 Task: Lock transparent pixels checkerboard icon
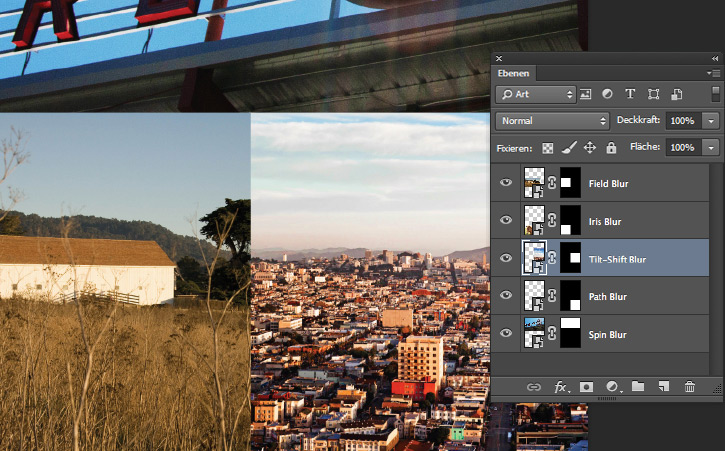click(547, 148)
